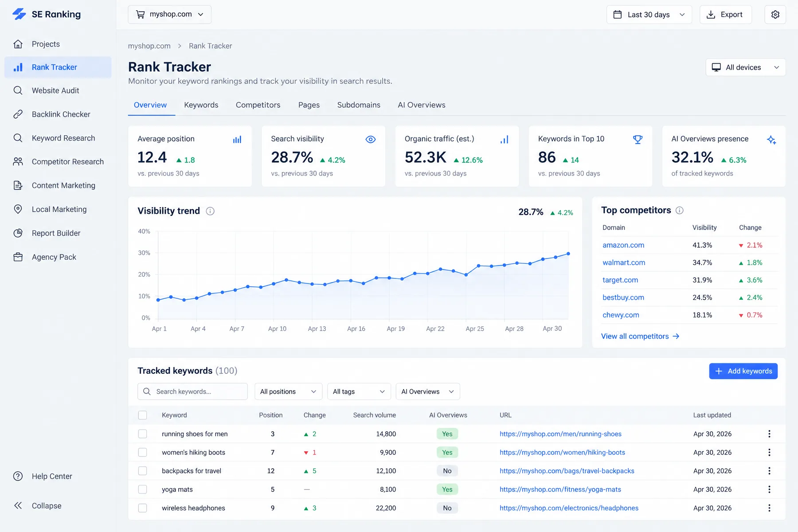Open the AI Overviews filter dropdown
Viewport: 798px width, 532px height.
[428, 391]
